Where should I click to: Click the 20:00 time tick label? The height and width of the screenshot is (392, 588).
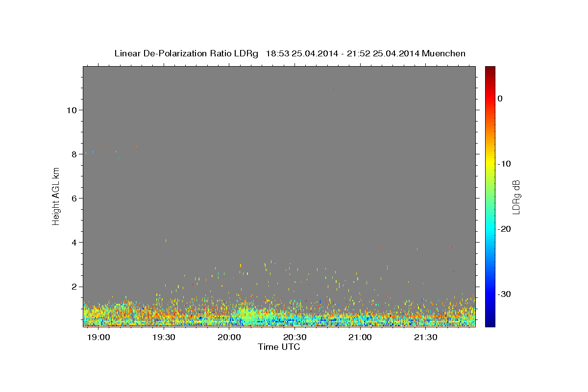229,338
